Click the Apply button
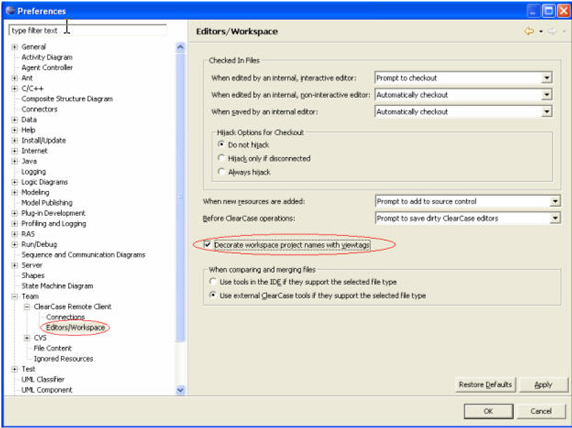The width and height of the screenshot is (572, 428). pyautogui.click(x=543, y=385)
